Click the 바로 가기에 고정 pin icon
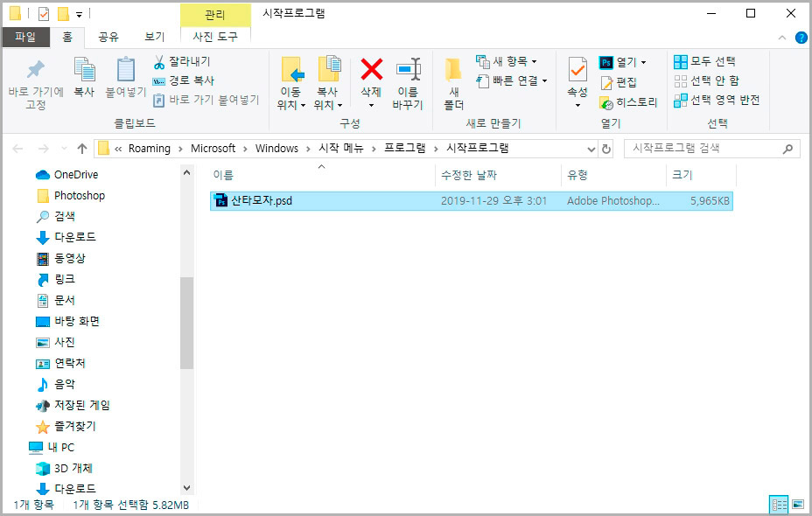The height and width of the screenshot is (516, 812). 36,69
